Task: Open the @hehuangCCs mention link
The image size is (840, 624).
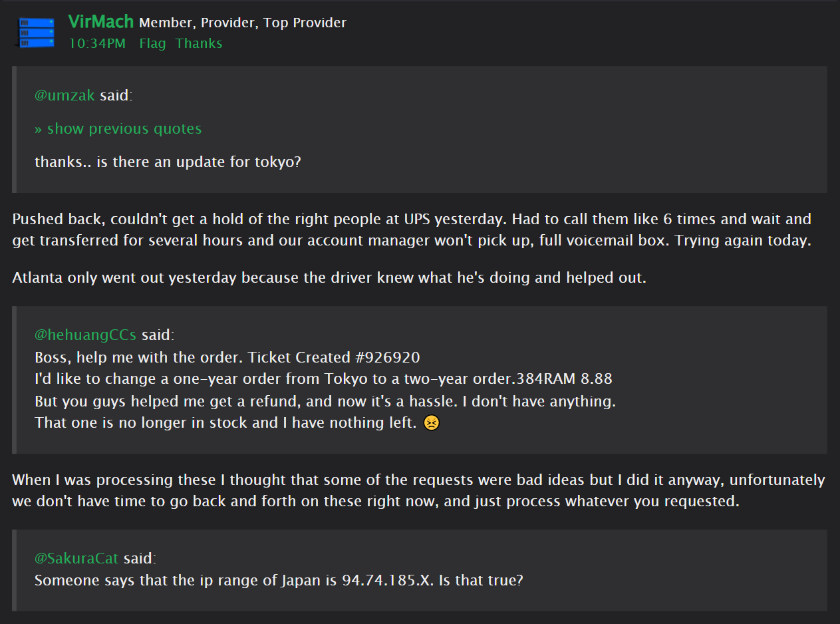Action: (x=85, y=335)
